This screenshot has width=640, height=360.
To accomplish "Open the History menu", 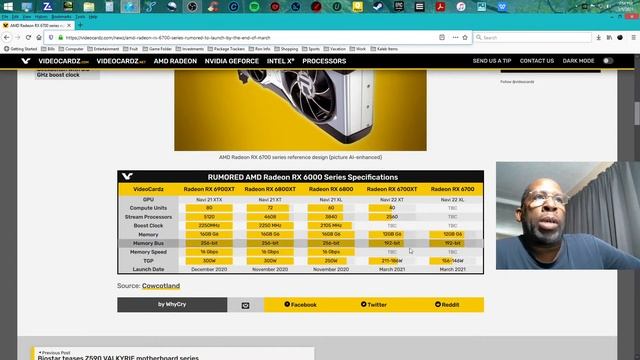I will click(x=41, y=17).
